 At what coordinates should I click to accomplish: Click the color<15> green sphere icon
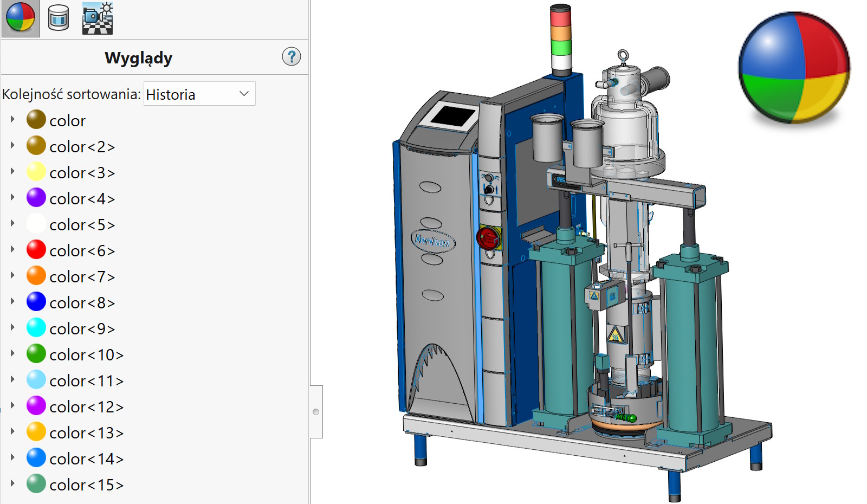click(36, 484)
